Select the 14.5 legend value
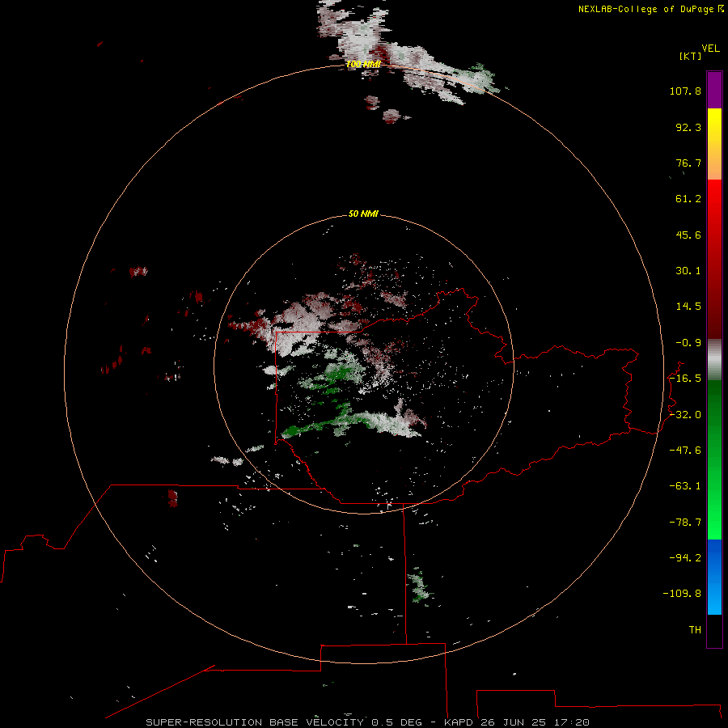Viewport: 728px width, 728px height. coord(688,307)
